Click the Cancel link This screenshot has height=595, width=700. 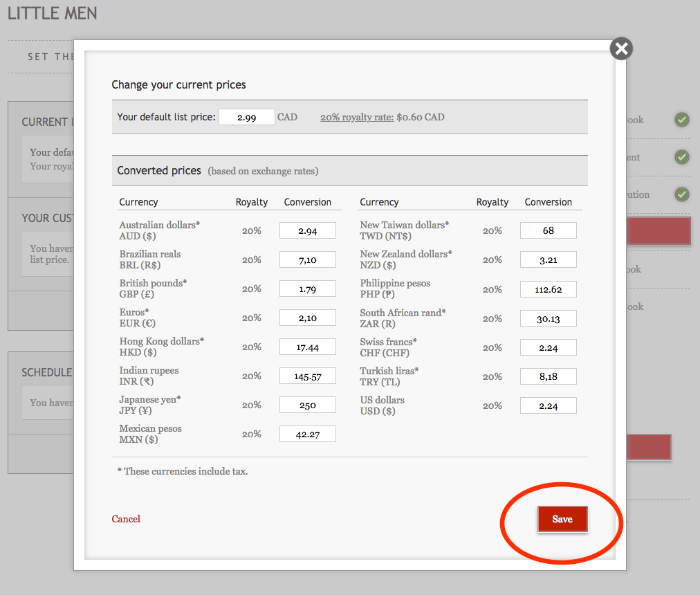tap(126, 519)
